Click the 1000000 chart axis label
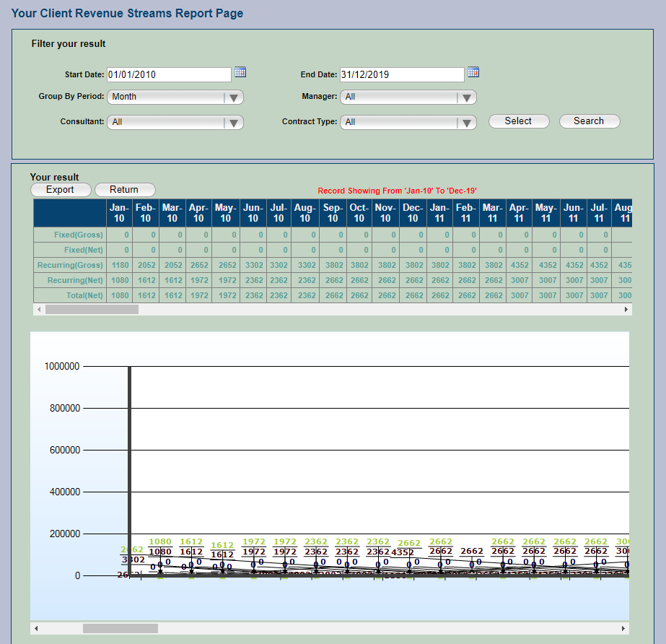This screenshot has width=666, height=644. 62,367
